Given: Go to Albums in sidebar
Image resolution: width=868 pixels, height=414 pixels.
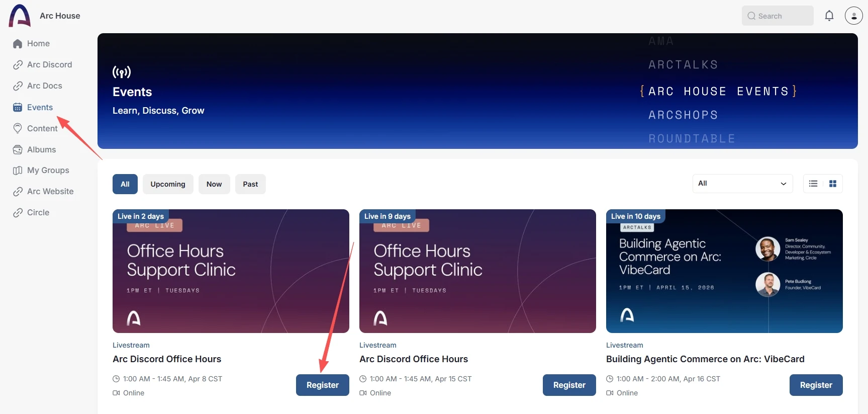Looking at the screenshot, I should click(x=41, y=149).
